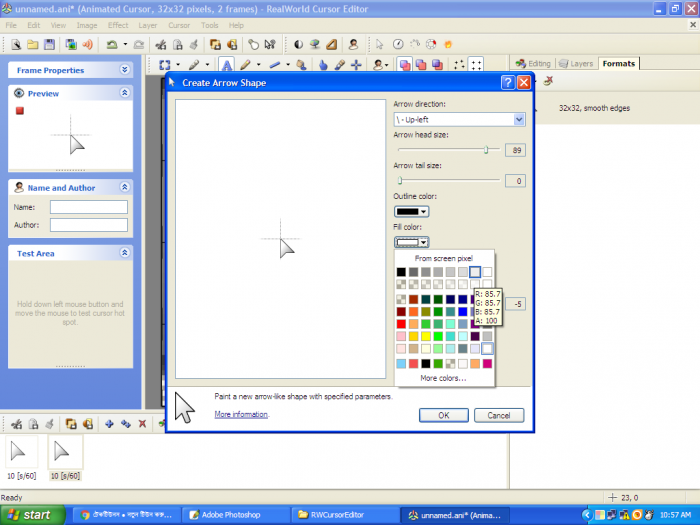Image resolution: width=700 pixels, height=525 pixels.
Task: Click the Windows start button
Action: point(31,515)
